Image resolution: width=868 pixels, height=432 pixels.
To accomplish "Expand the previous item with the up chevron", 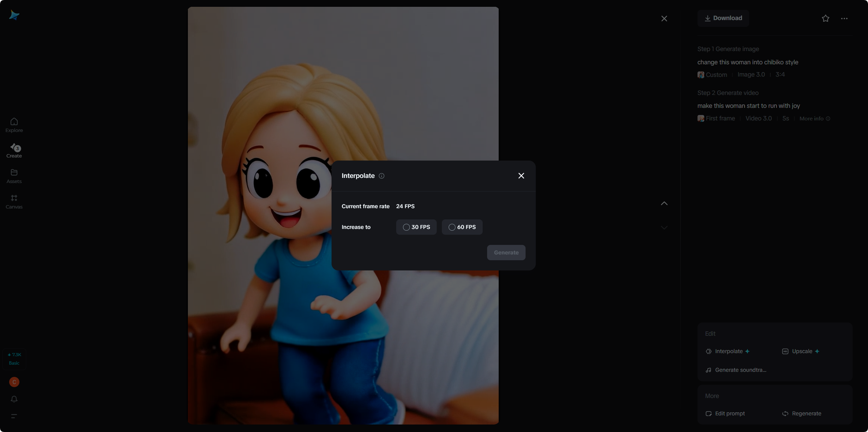I will click(664, 203).
